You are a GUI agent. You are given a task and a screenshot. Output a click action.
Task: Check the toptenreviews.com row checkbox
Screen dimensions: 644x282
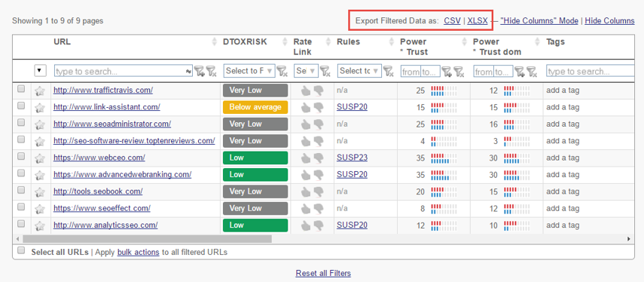[21, 139]
